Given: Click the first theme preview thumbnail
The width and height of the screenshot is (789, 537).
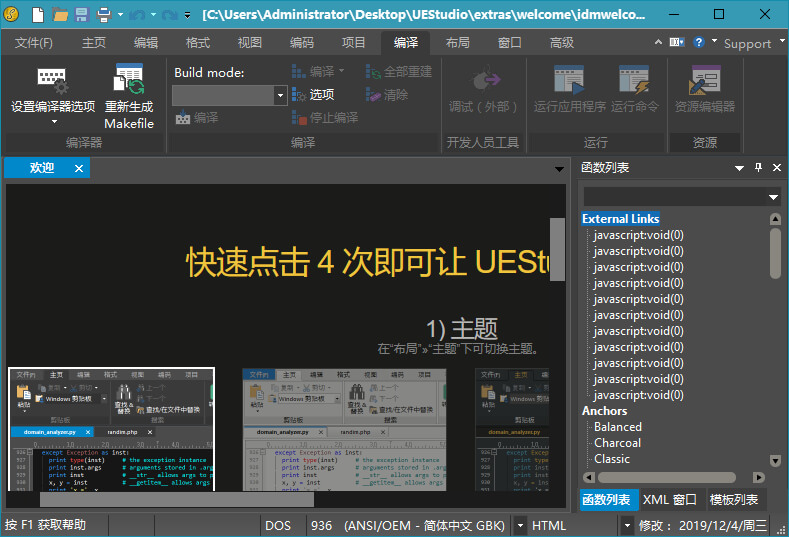Looking at the screenshot, I should tap(111, 429).
